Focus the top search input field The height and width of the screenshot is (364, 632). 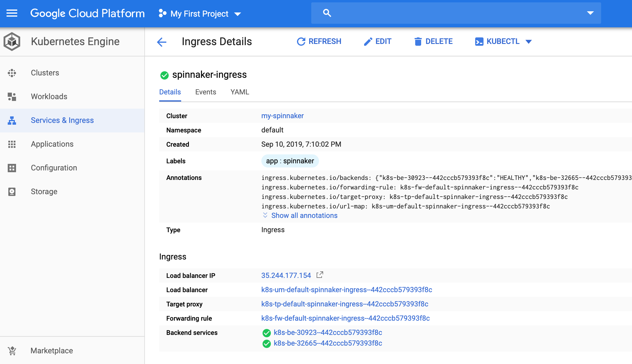[x=456, y=13]
